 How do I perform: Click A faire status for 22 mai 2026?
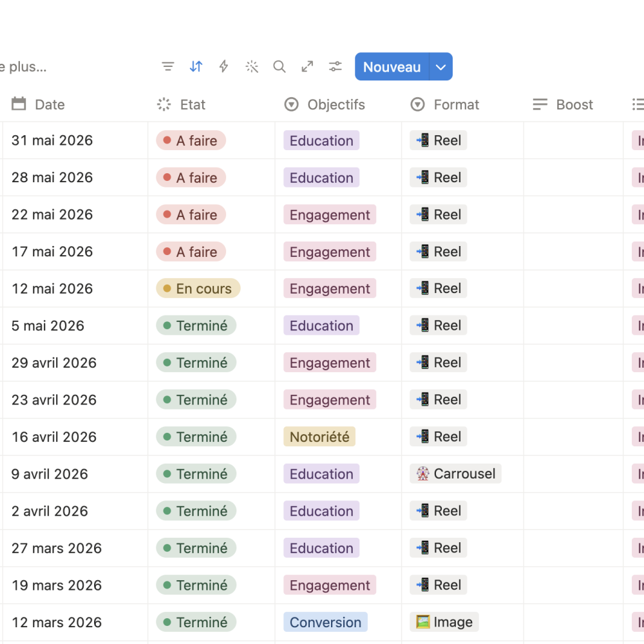coord(191,214)
